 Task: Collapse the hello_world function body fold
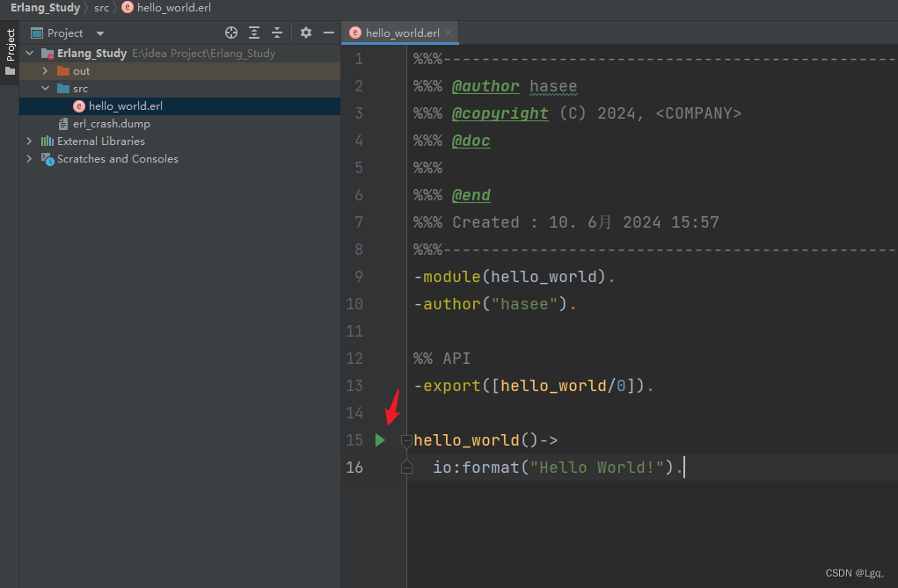pyautogui.click(x=405, y=439)
